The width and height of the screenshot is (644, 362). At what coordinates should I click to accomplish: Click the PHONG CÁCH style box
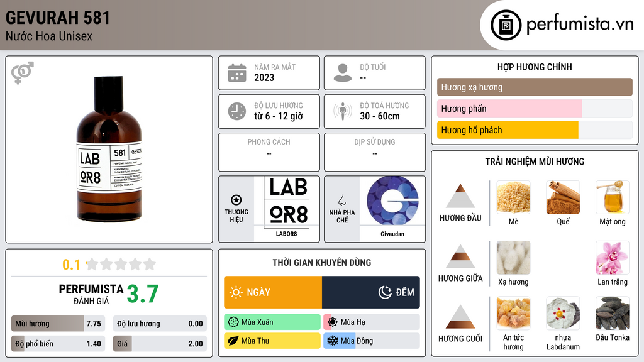tap(269, 152)
